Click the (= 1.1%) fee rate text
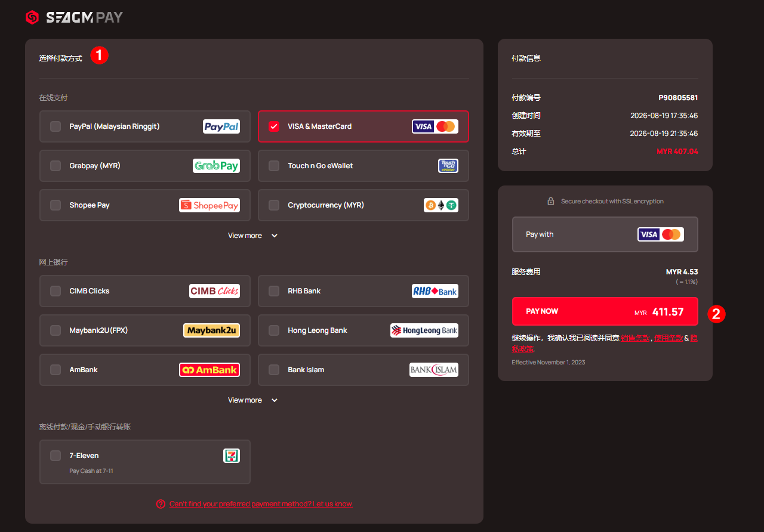This screenshot has width=764, height=532. pyautogui.click(x=686, y=282)
